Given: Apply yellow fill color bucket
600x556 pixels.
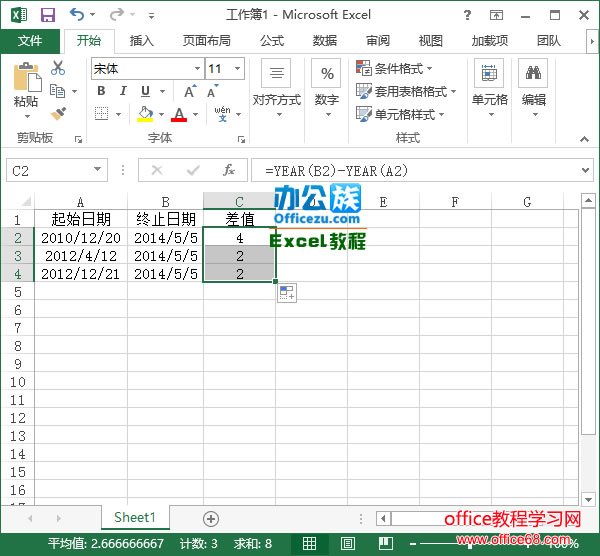Looking at the screenshot, I should click(145, 114).
